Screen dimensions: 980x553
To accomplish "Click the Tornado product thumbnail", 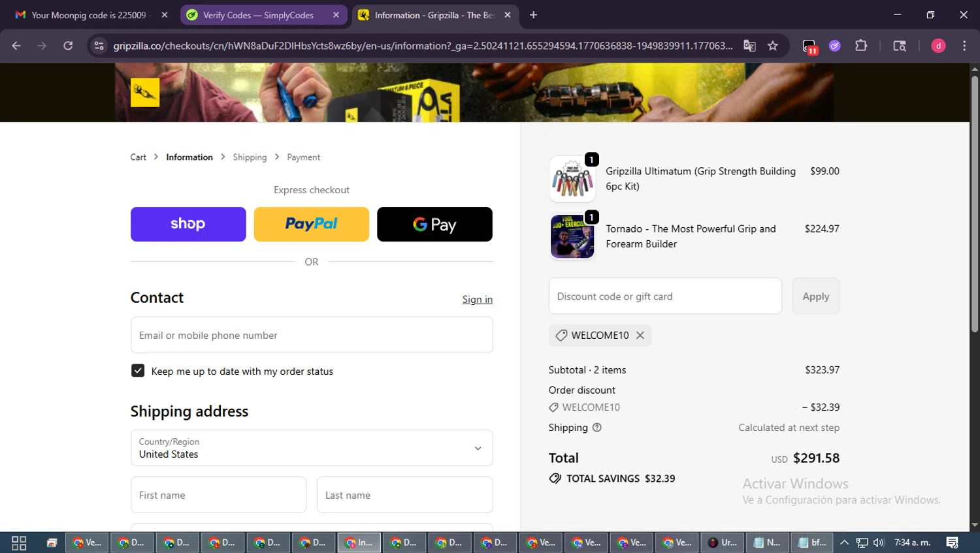I will tap(572, 236).
